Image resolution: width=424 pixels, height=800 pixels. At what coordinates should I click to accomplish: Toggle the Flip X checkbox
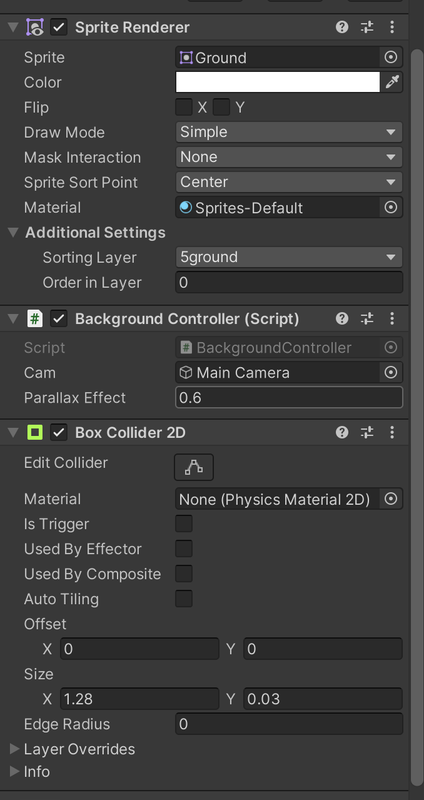click(x=184, y=107)
